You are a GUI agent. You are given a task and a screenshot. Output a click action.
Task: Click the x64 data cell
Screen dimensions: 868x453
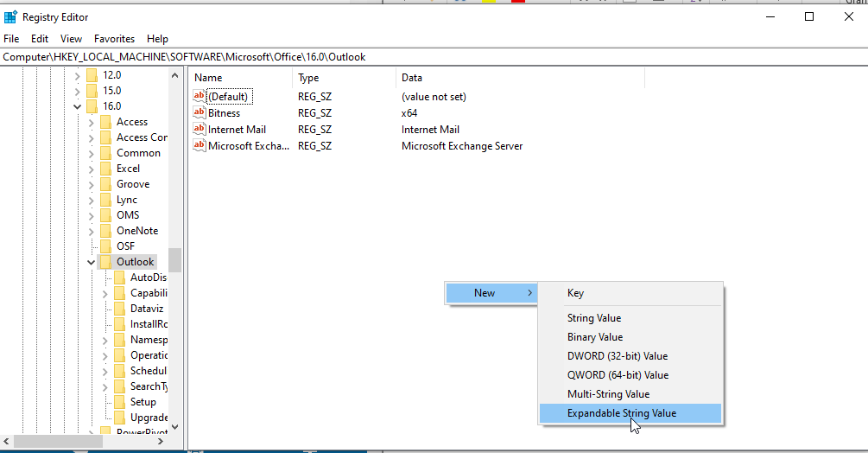coord(409,113)
